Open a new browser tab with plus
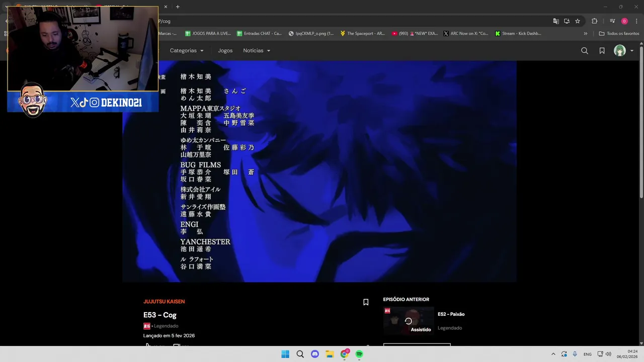644x362 pixels. click(178, 7)
